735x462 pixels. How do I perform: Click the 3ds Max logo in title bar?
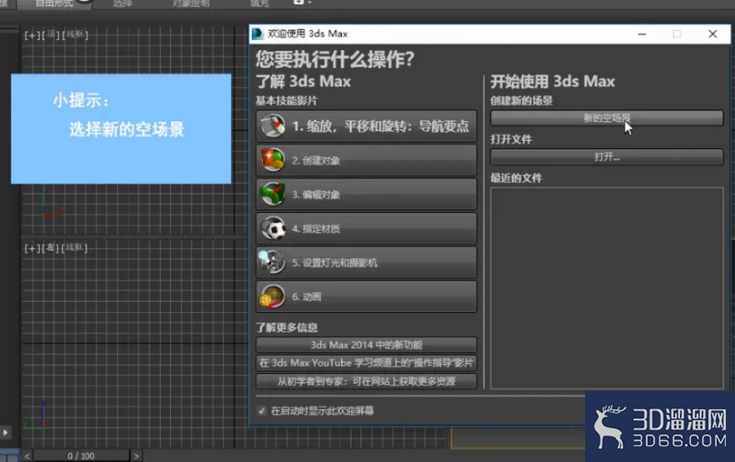pos(258,34)
